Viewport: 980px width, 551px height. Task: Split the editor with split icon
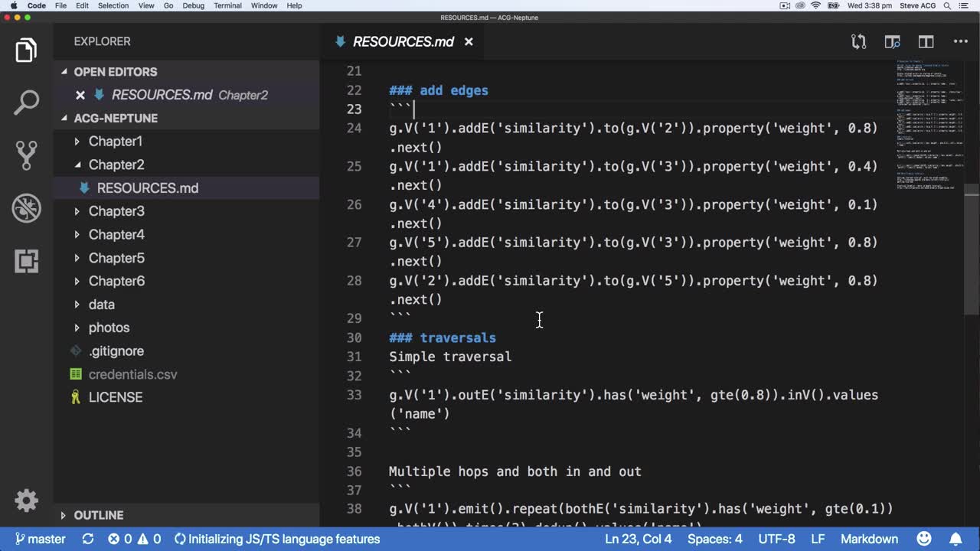click(926, 42)
